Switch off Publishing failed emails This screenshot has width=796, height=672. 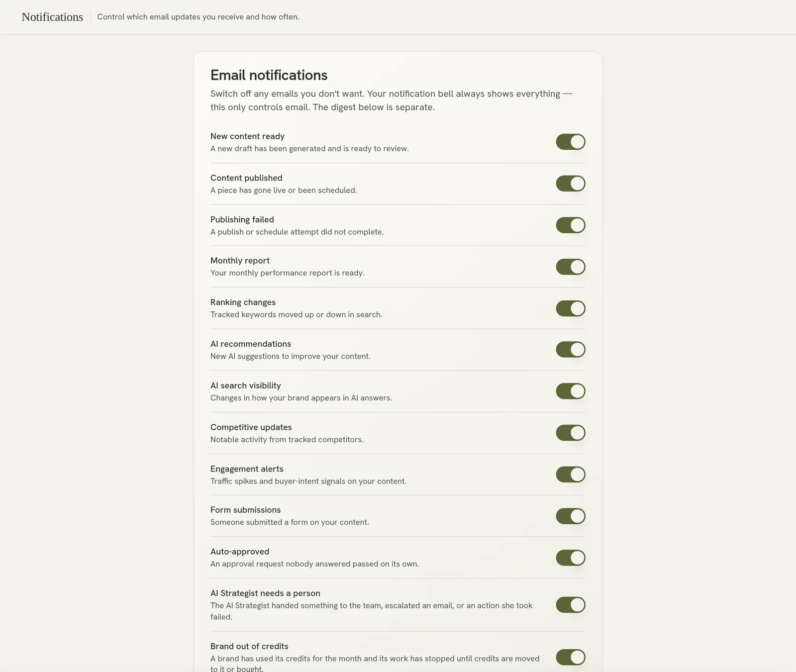[571, 225]
